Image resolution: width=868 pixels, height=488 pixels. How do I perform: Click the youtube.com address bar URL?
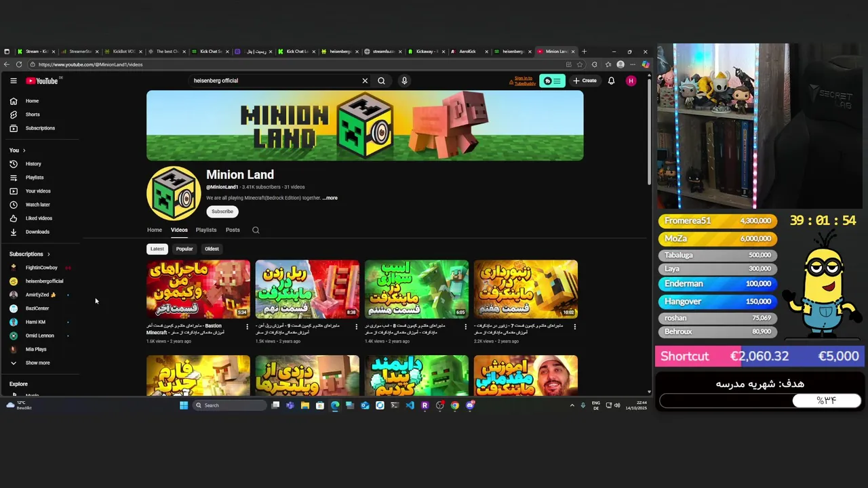tap(90, 64)
